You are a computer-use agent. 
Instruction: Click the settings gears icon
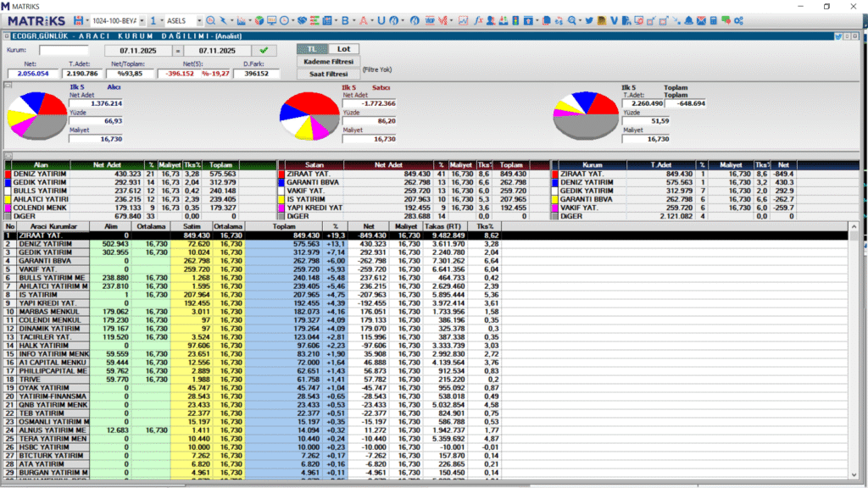click(x=738, y=19)
